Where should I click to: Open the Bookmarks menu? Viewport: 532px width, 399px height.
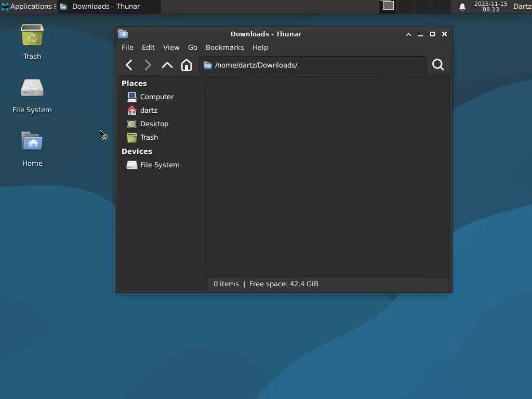tap(224, 47)
